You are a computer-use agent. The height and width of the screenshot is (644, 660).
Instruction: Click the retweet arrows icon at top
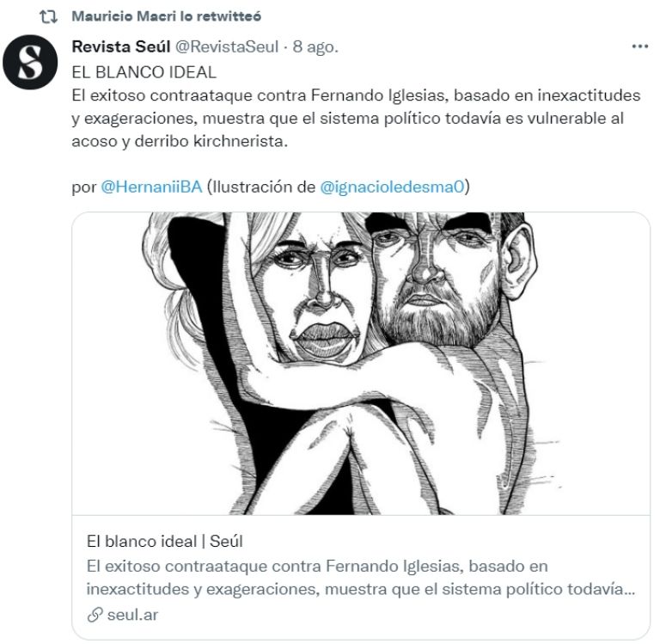point(48,17)
